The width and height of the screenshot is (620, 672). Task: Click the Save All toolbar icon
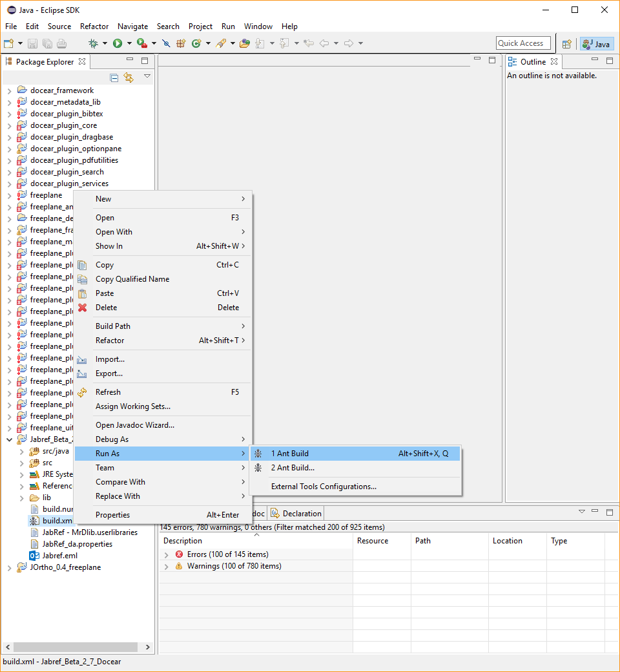(47, 43)
